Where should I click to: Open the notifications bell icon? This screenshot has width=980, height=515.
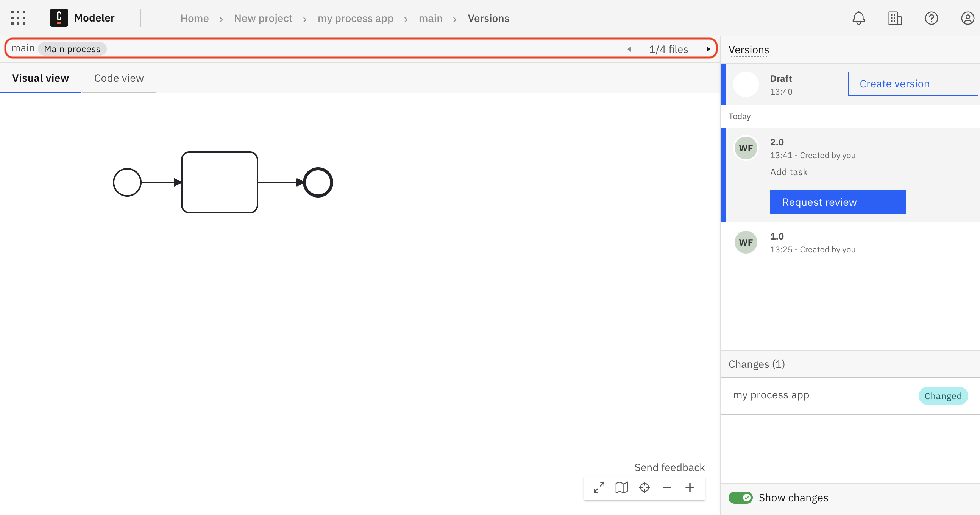[x=859, y=18]
